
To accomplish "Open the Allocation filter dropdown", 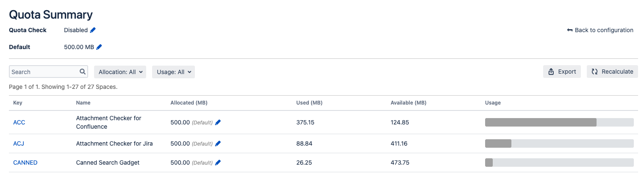I will tap(120, 72).
